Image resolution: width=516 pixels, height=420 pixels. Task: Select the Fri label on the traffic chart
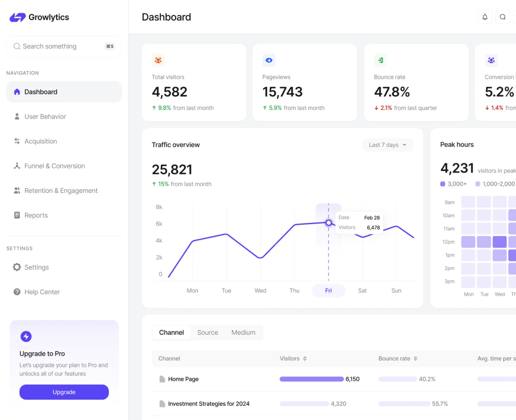tap(328, 291)
